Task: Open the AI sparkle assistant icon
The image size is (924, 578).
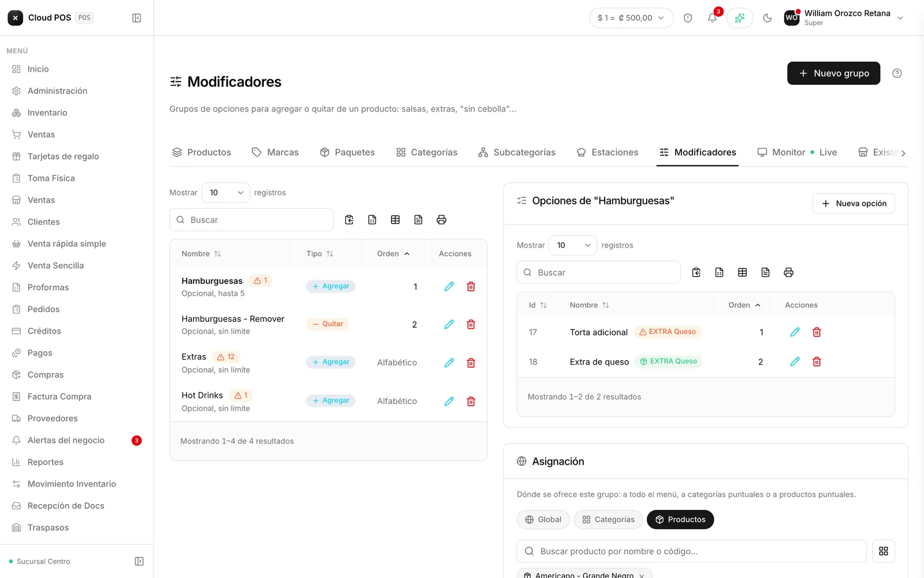Action: click(740, 18)
